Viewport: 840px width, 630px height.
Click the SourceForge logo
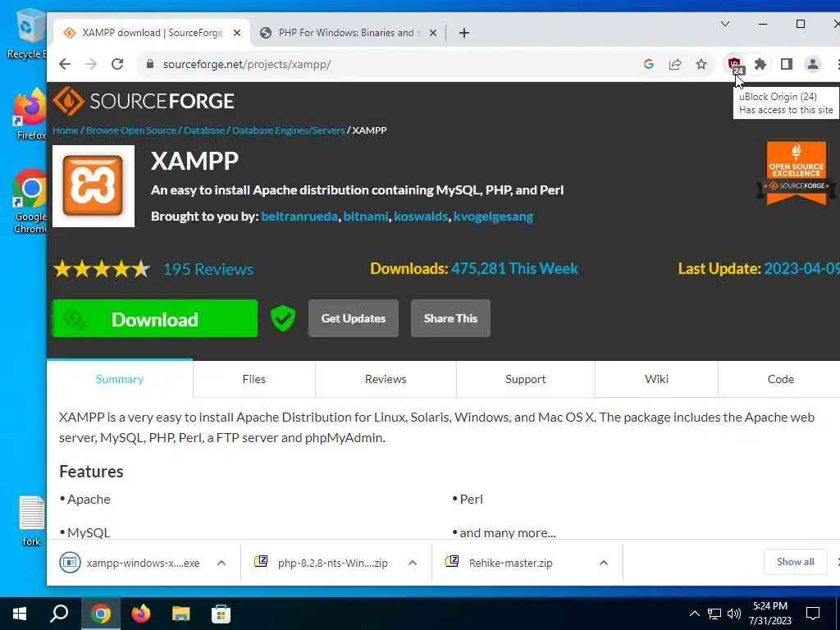pyautogui.click(x=144, y=101)
